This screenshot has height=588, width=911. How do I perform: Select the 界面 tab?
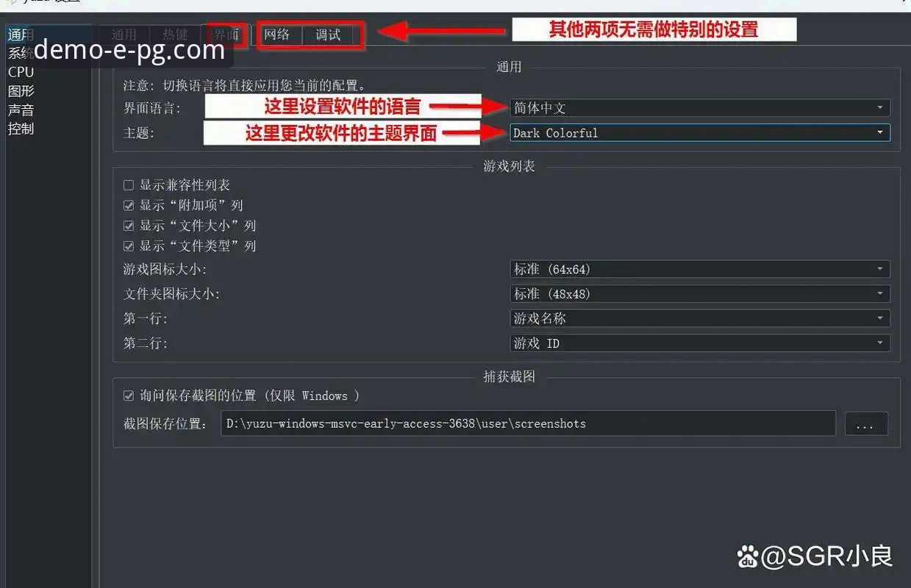[x=226, y=35]
